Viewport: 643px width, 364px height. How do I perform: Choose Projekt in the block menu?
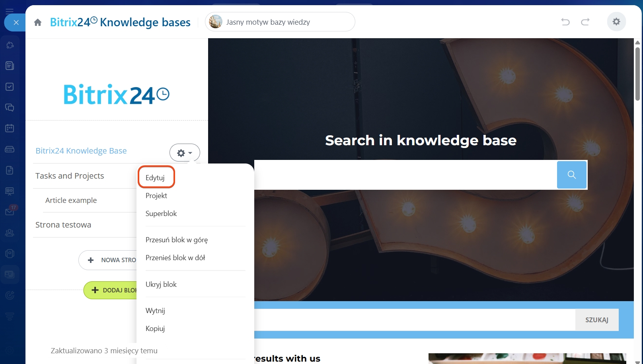[156, 196]
